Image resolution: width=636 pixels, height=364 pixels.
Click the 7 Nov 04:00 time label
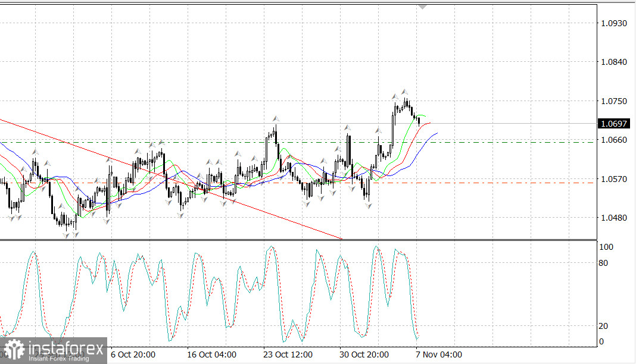click(x=438, y=354)
